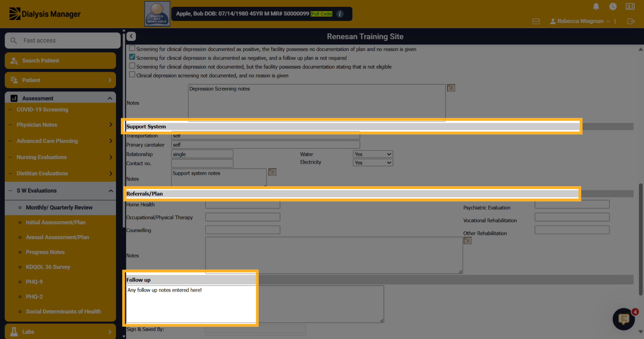Click the Follow up notes text area
Screen dimensions: 644x339
tap(255, 304)
